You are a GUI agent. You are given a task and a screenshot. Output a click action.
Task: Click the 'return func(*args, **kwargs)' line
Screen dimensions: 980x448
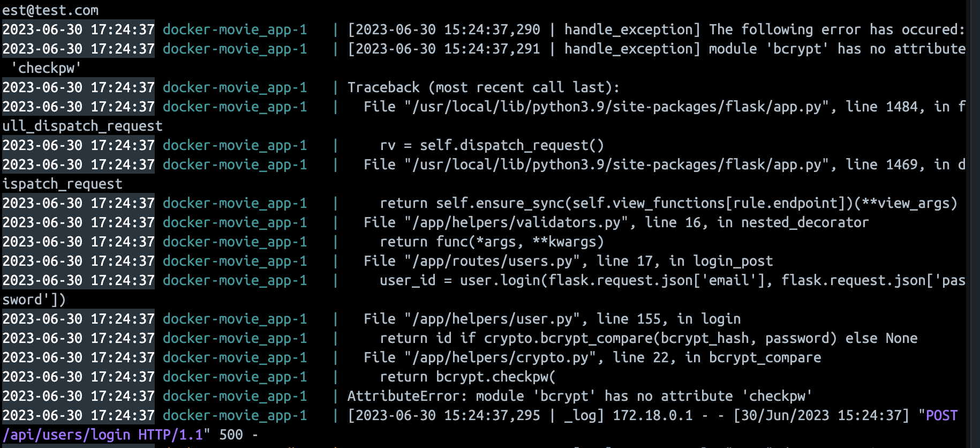click(x=492, y=242)
